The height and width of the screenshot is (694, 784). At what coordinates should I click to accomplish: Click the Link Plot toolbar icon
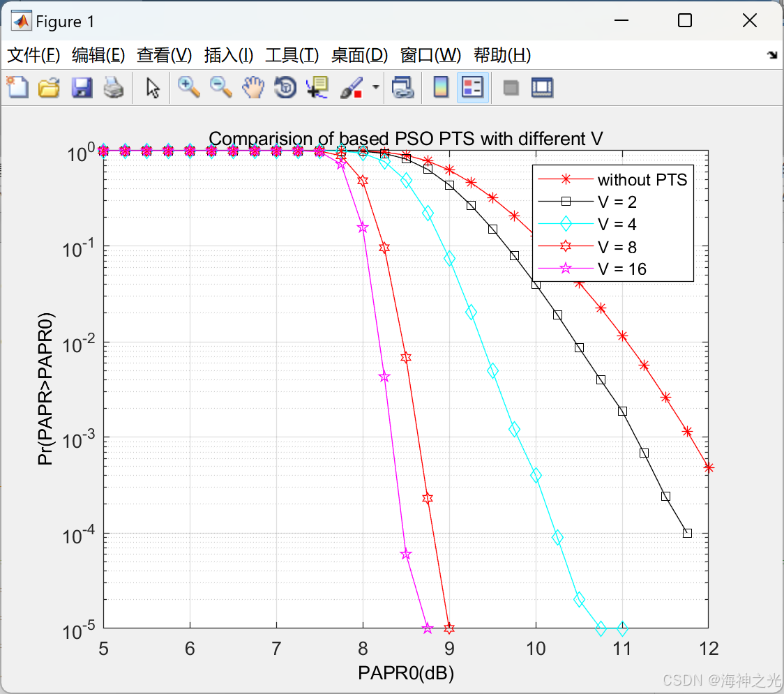click(403, 87)
